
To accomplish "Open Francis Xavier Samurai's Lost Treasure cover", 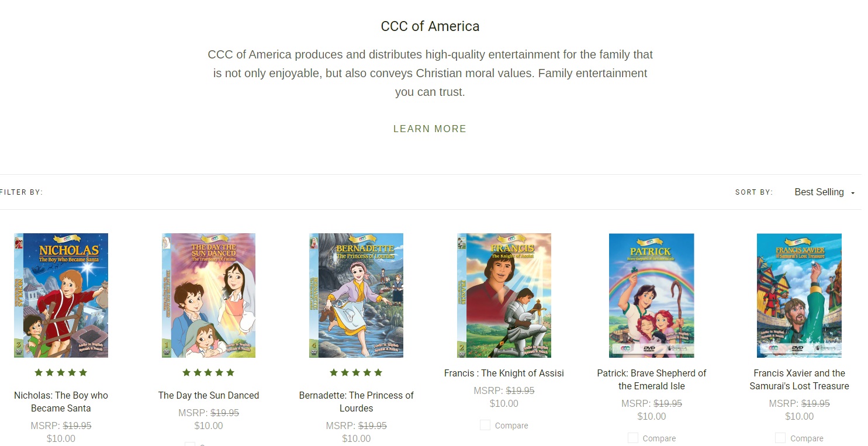I will (x=799, y=295).
